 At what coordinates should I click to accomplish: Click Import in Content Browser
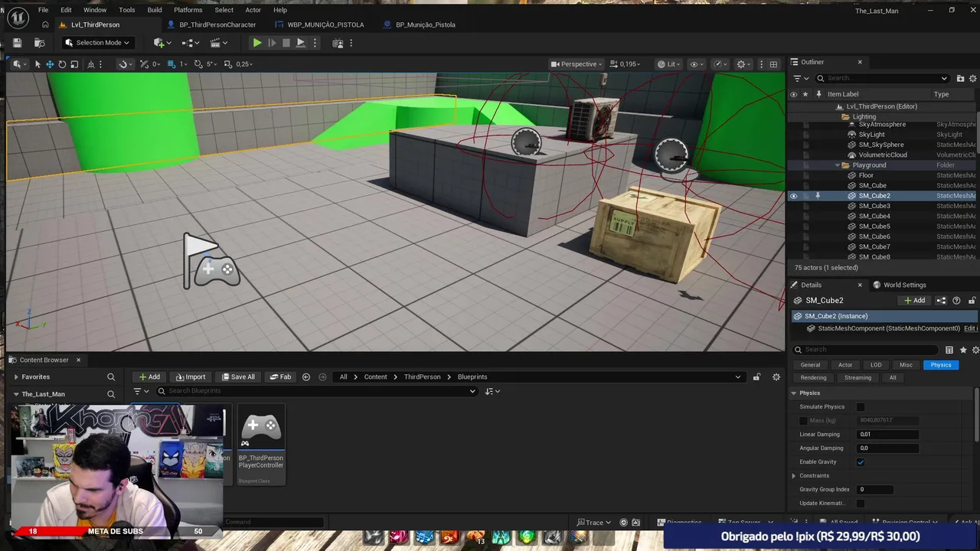click(191, 377)
